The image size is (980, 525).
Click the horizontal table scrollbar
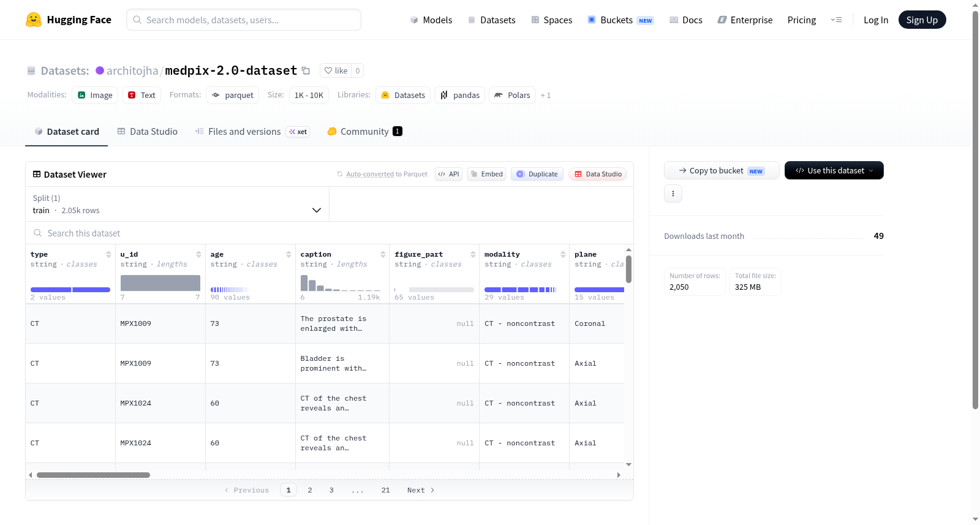(x=93, y=475)
